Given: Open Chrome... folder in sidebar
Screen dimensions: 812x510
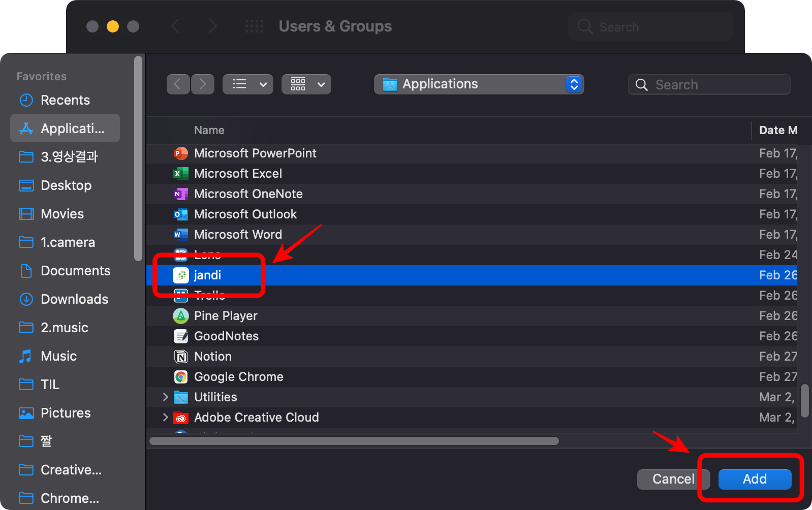Looking at the screenshot, I should 65,498.
